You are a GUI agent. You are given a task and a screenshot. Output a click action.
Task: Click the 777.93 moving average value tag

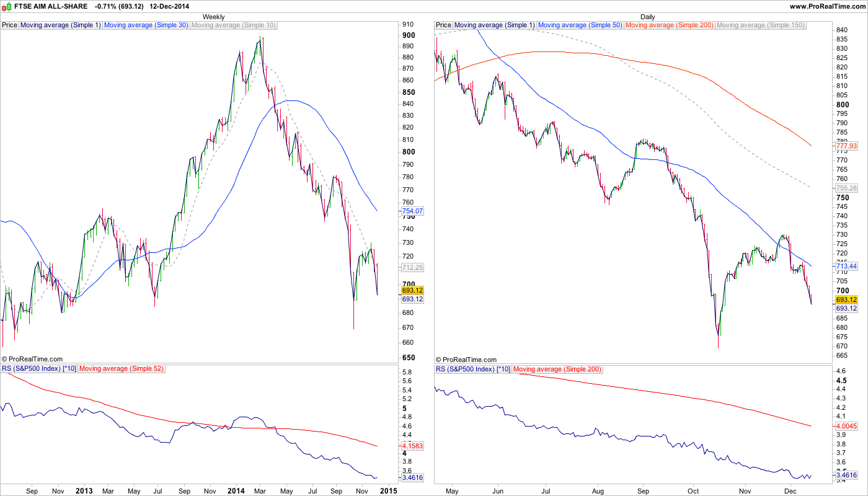pyautogui.click(x=846, y=146)
